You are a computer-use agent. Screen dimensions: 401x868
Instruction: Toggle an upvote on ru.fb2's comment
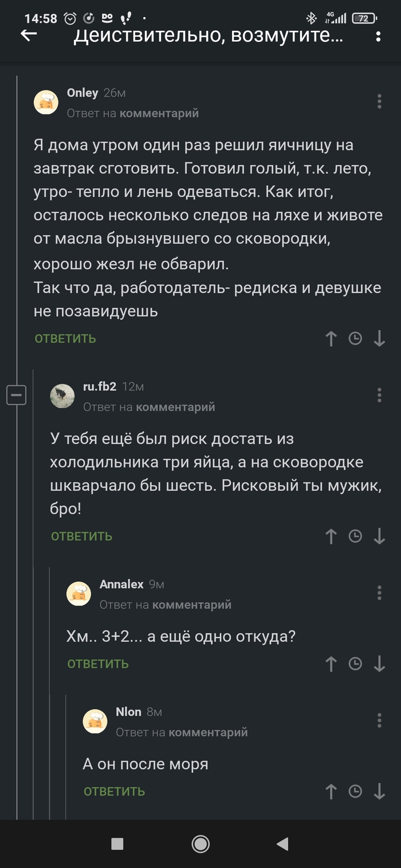coord(331,536)
